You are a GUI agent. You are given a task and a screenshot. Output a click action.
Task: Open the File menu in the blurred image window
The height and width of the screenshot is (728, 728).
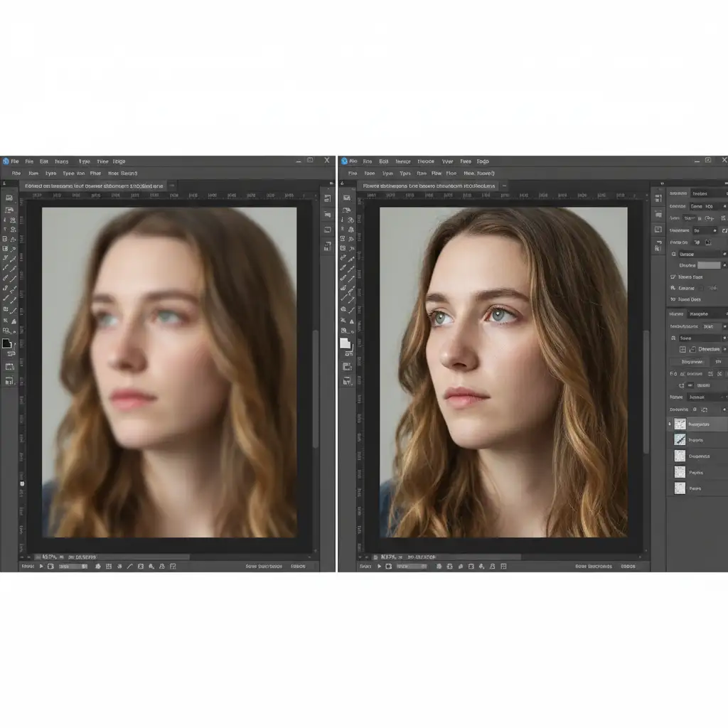click(x=14, y=161)
